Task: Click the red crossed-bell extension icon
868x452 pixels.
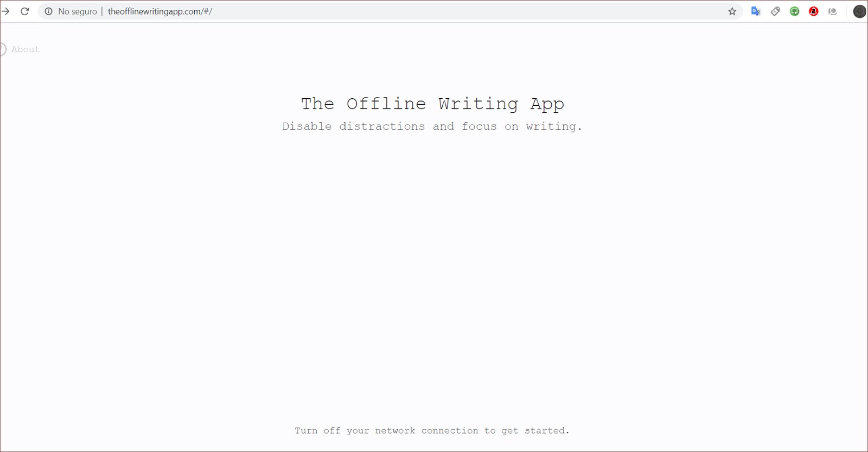Action: (x=814, y=11)
